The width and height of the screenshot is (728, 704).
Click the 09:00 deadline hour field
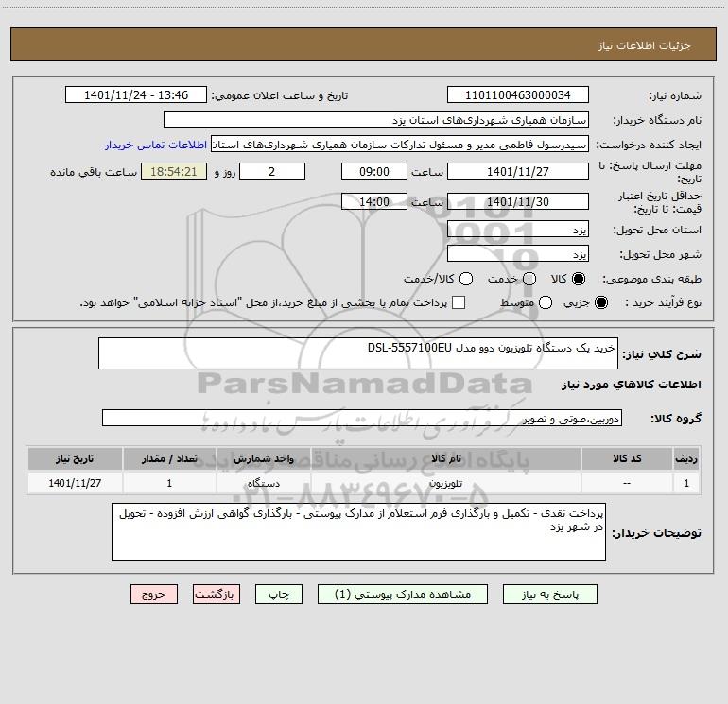coord(374,171)
